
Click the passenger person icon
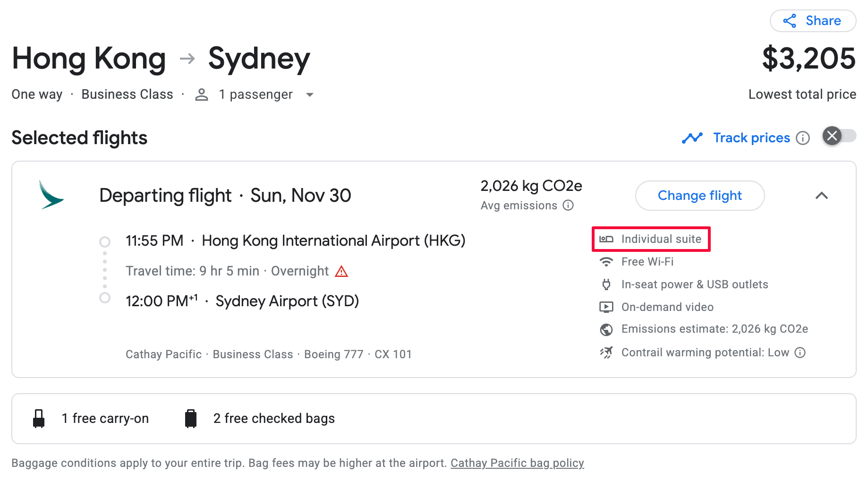coord(202,95)
